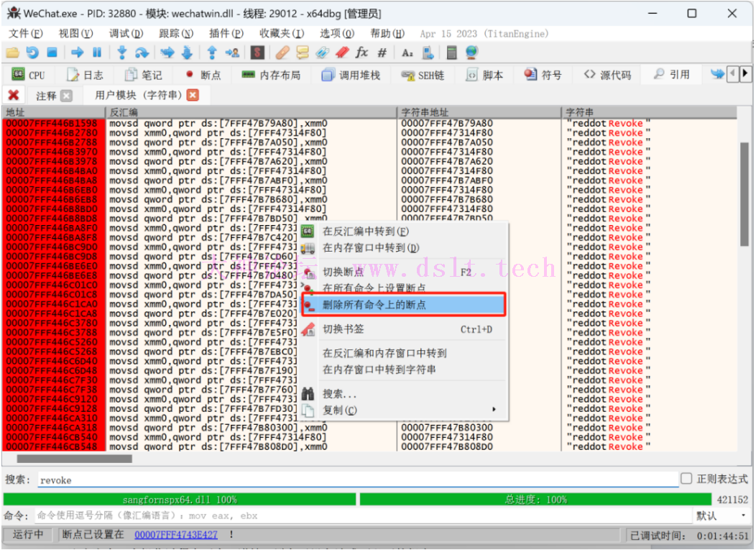Click the globe toolbar icon

(x=472, y=52)
